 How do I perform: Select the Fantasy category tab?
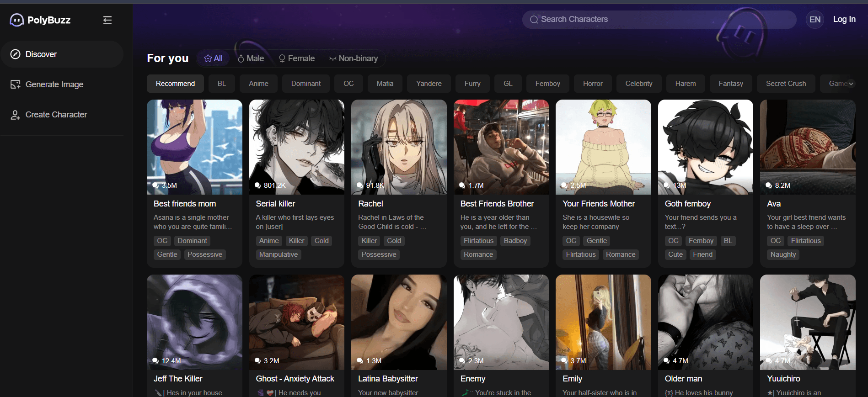(731, 84)
